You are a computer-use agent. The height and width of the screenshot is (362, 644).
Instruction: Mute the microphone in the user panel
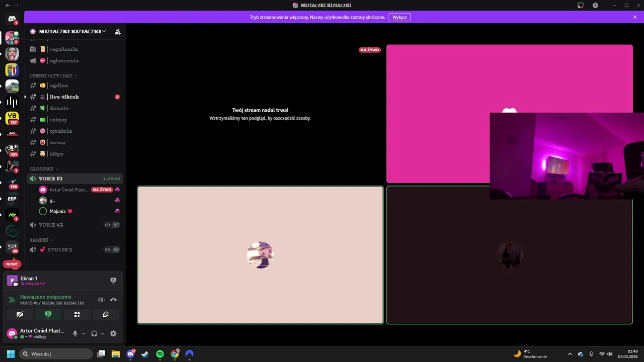click(x=75, y=333)
